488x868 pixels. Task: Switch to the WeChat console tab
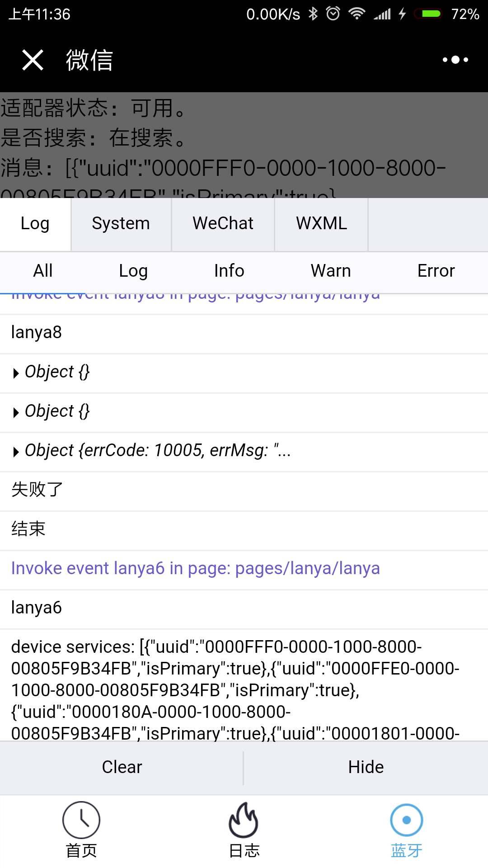pyautogui.click(x=223, y=224)
